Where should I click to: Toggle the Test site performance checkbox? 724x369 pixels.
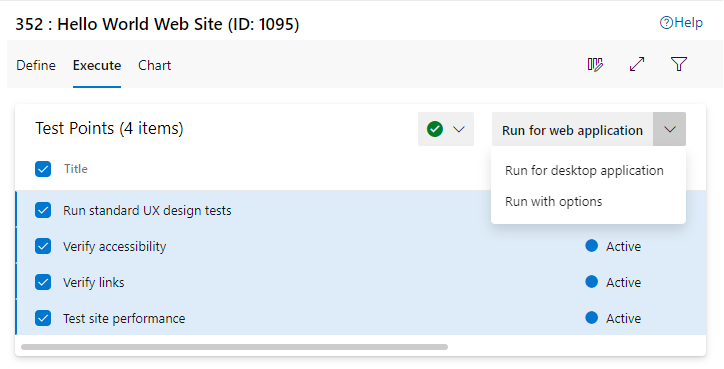pos(43,318)
